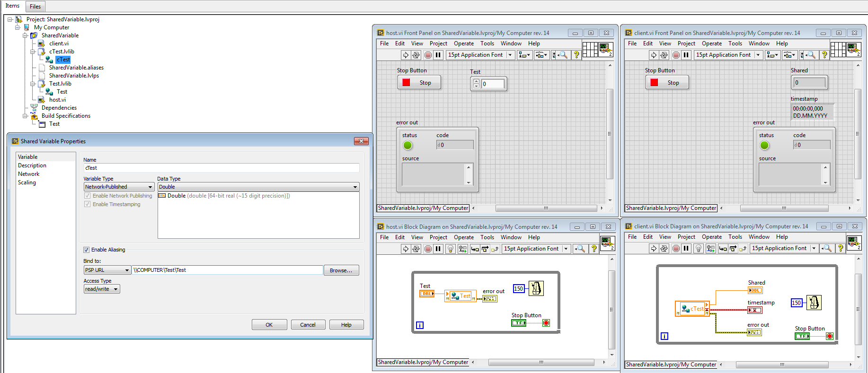Open Bind to PSP URL dropdown
Viewport: 868px width, 373px height.
click(107, 270)
